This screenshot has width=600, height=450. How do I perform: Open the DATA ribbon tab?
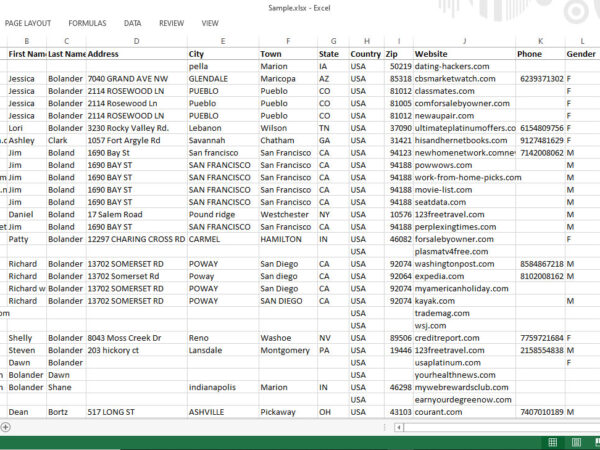point(132,23)
